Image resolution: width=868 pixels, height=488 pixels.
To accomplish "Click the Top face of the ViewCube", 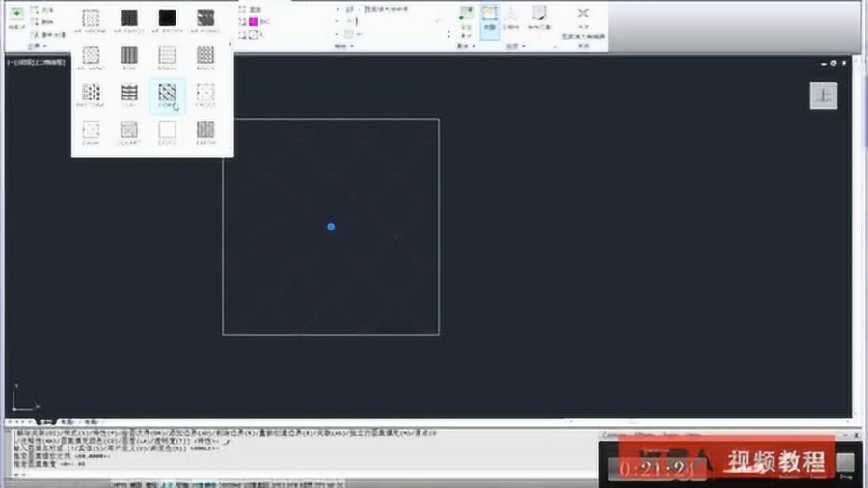I will pos(823,95).
